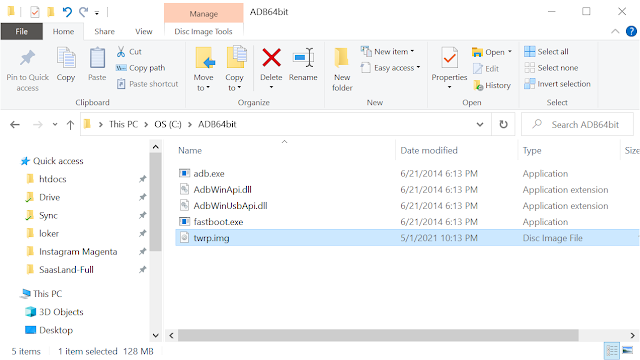Open the loker pinned folder
This screenshot has width=640, height=360.
49,233
